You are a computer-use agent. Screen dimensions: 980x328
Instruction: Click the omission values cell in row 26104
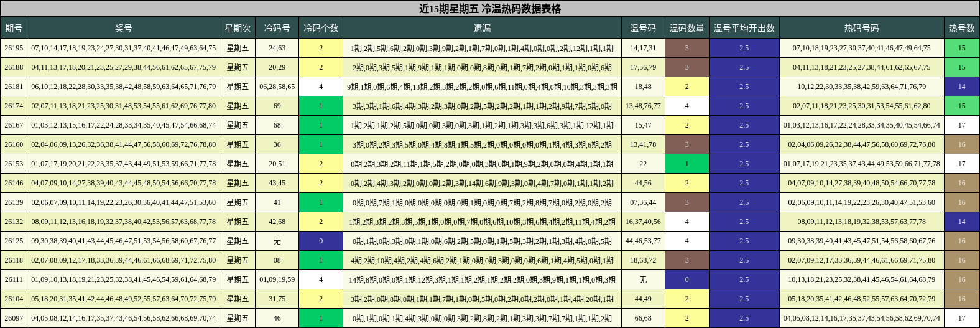482,299
